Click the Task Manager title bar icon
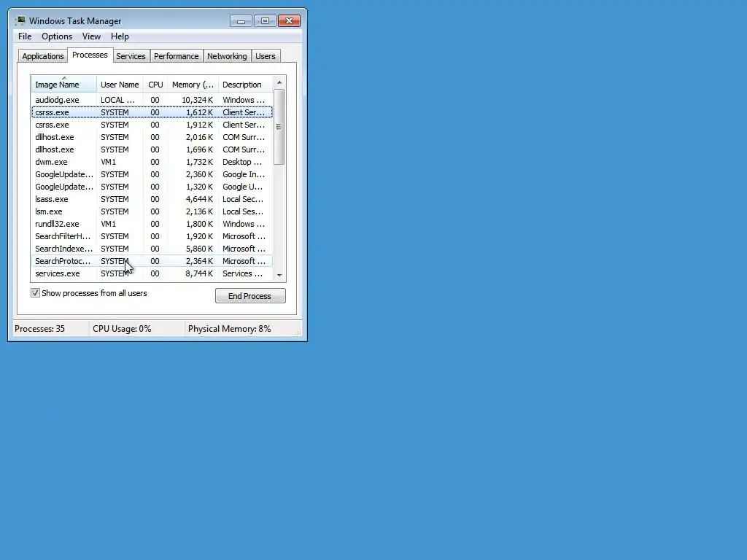Image resolution: width=747 pixels, height=560 pixels. tap(20, 21)
